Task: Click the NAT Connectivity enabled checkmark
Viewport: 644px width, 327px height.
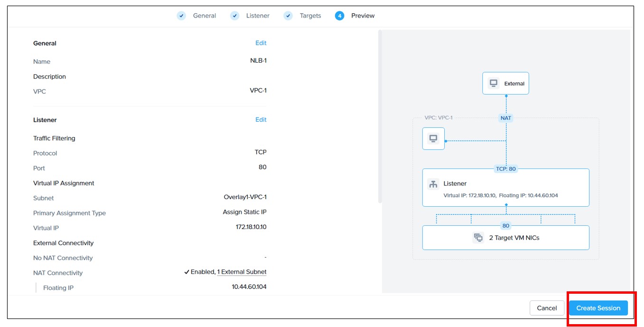Action: point(187,272)
